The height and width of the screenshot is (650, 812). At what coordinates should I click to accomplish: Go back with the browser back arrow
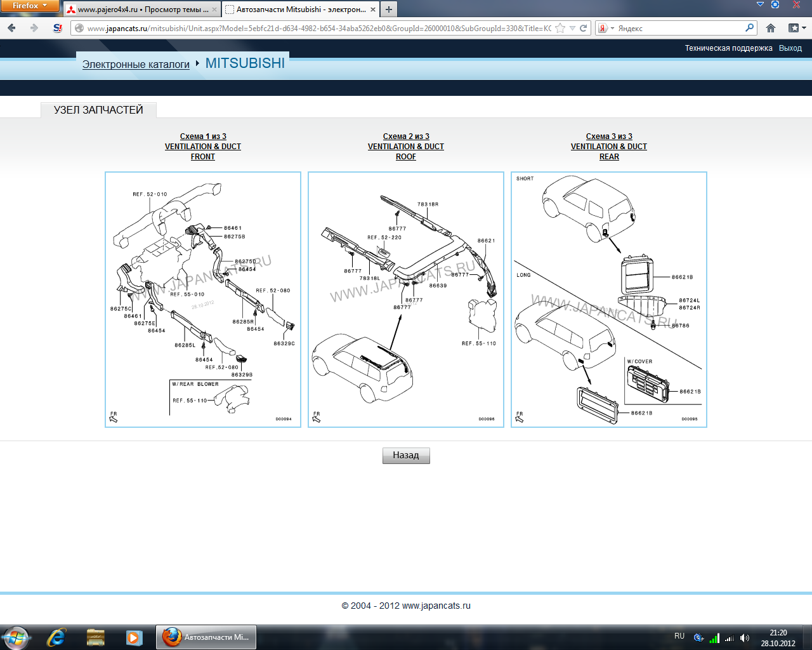pos(11,28)
